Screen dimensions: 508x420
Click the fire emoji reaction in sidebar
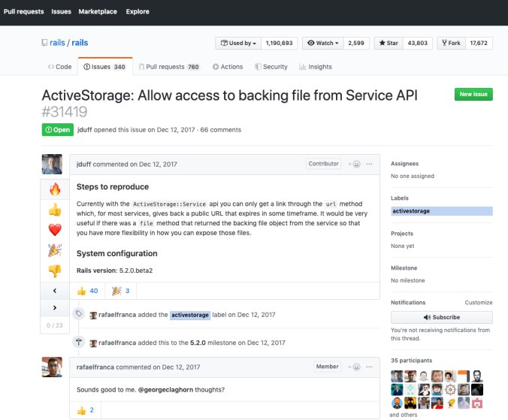(x=54, y=189)
